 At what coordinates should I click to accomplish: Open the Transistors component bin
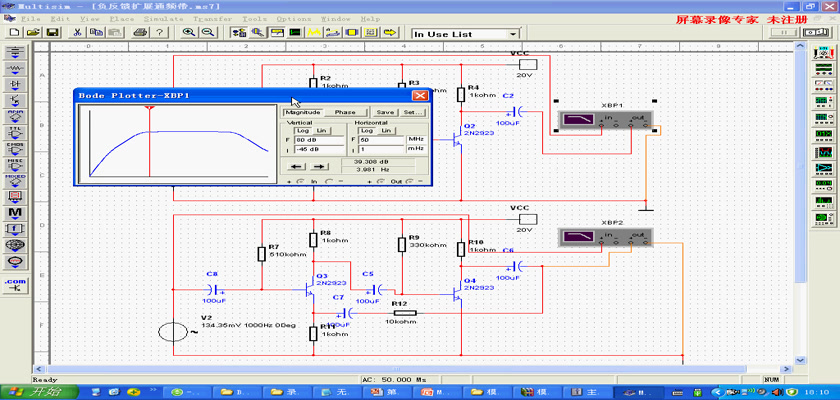(16, 101)
